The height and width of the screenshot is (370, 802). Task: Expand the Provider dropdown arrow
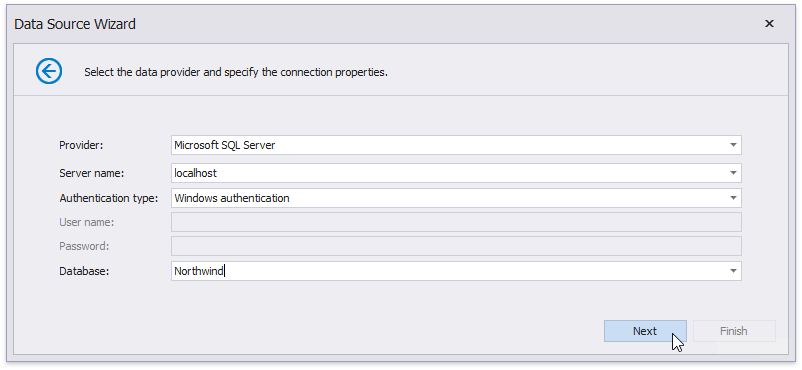(x=733, y=145)
